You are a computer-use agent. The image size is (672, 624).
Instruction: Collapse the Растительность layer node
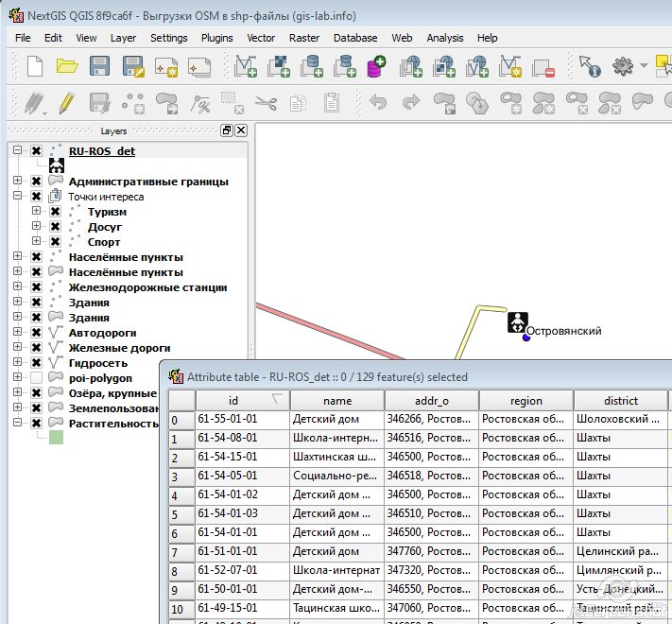point(17,422)
